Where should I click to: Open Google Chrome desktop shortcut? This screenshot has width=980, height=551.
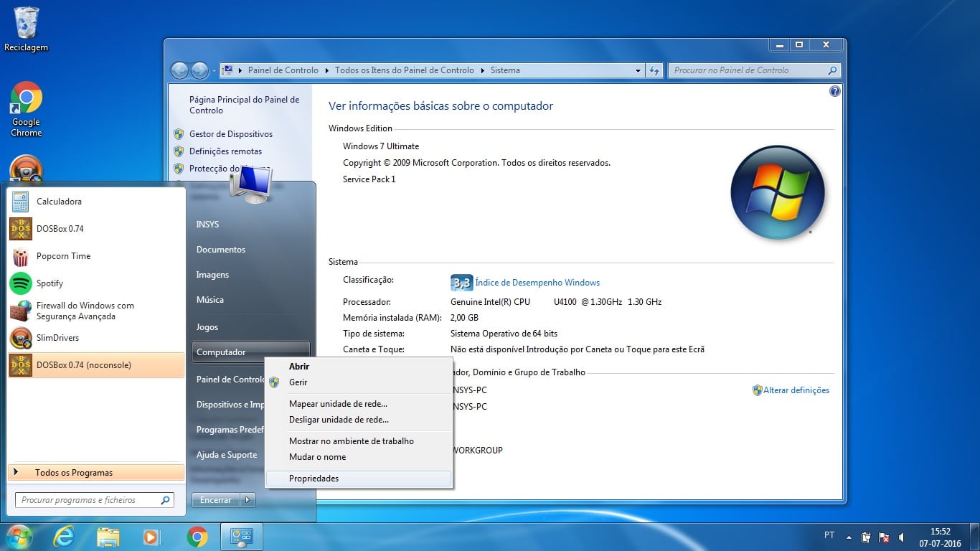tap(27, 109)
